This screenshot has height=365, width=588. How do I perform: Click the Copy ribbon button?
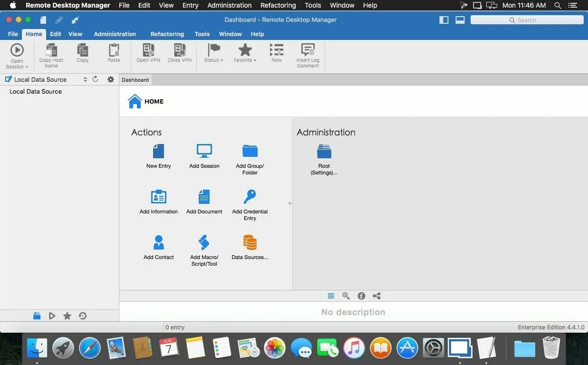coord(83,53)
